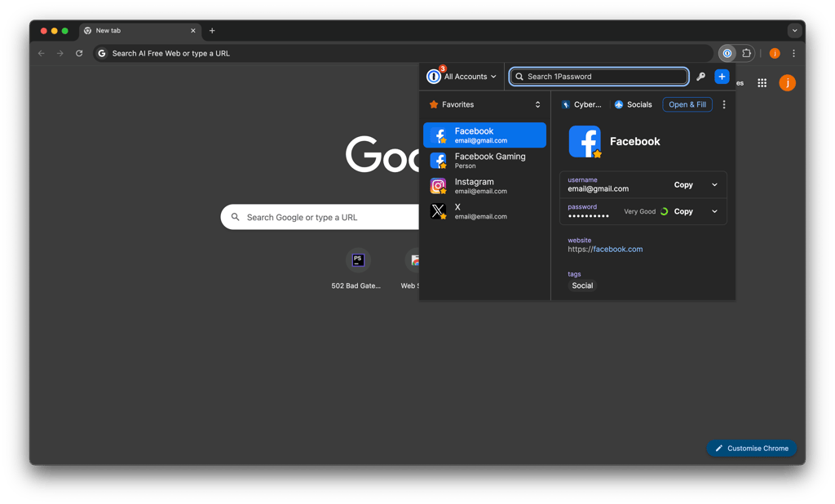Click the large Google account avatar

787,83
